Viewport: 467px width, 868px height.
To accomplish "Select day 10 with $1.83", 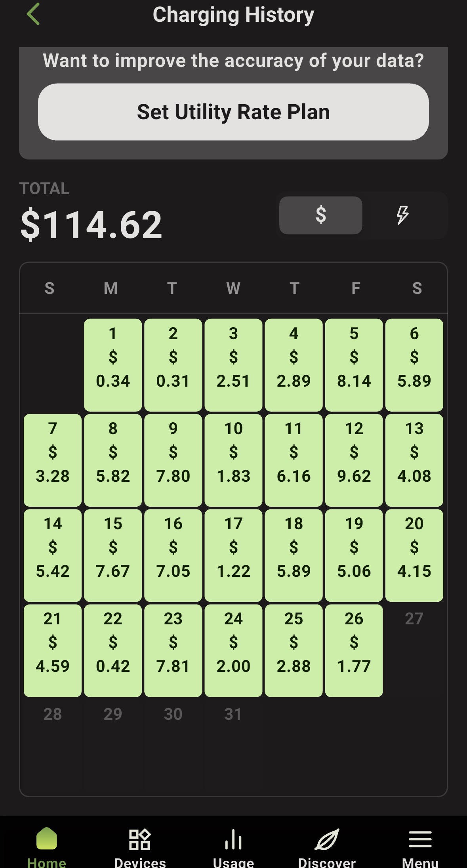I will [233, 460].
